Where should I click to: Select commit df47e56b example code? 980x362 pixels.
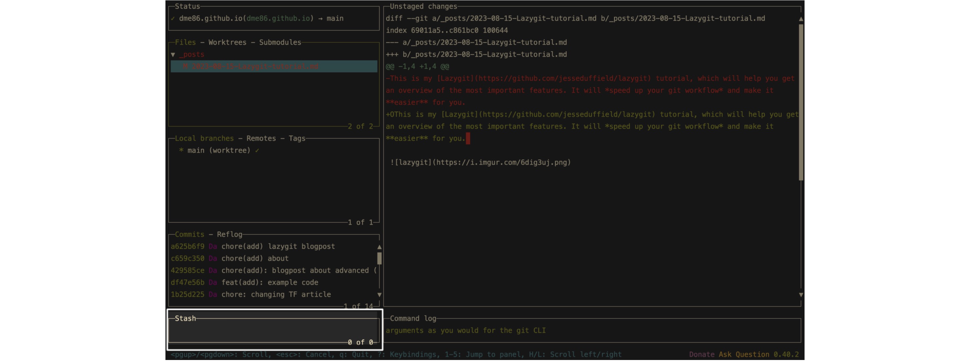[x=273, y=283]
